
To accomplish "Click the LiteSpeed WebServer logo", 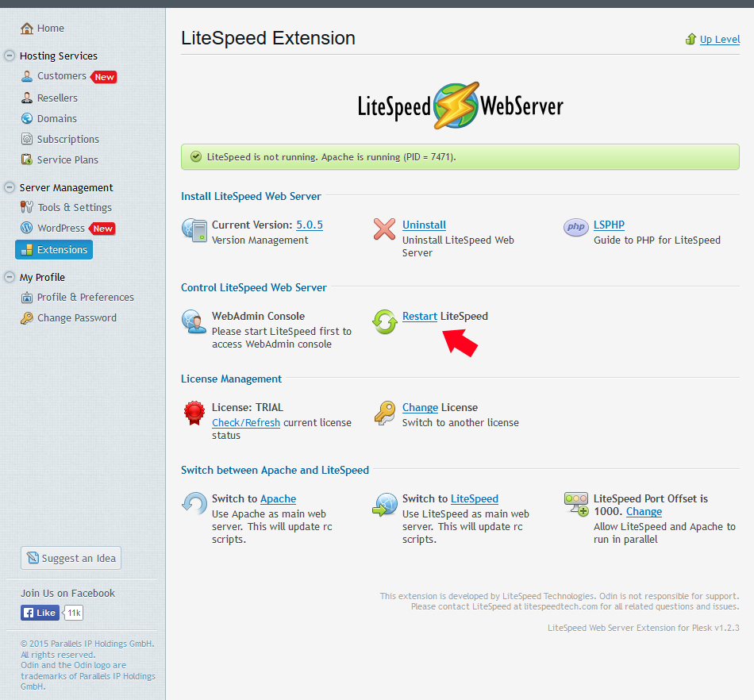I will pyautogui.click(x=460, y=106).
